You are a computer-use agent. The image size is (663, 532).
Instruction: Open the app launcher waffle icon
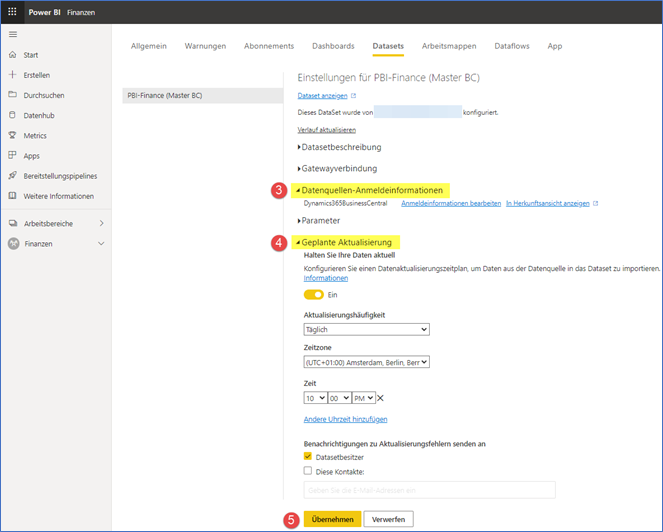12,11
